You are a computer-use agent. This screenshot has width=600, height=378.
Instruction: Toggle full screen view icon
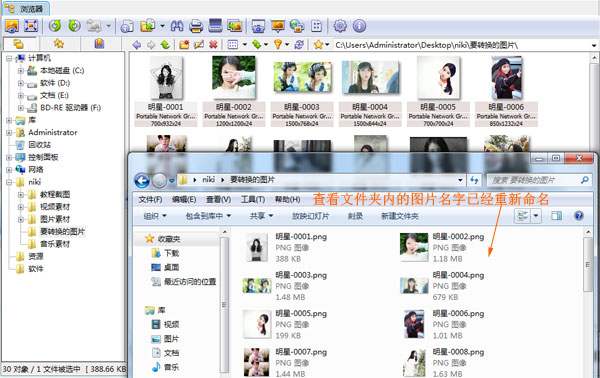pyautogui.click(x=31, y=26)
